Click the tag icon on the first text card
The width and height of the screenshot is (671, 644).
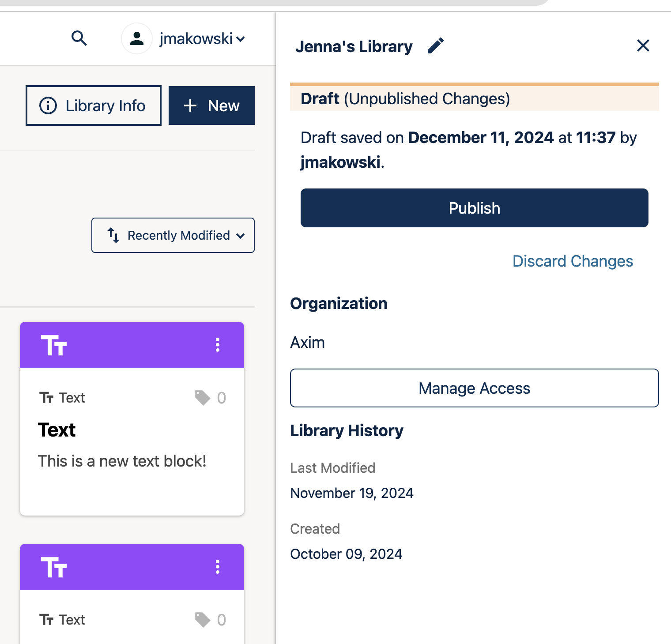tap(203, 397)
